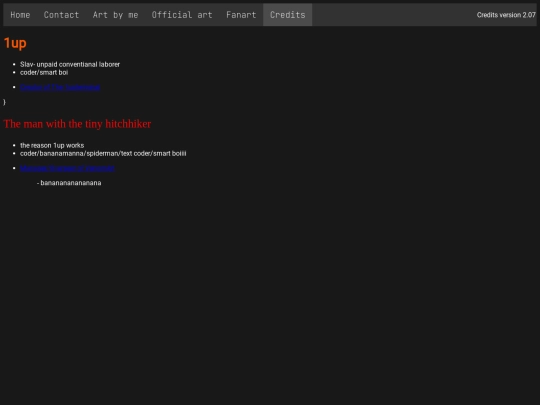Image resolution: width=540 pixels, height=405 pixels.
Task: Click 'Credits version 2.07' text
Action: coord(506,15)
